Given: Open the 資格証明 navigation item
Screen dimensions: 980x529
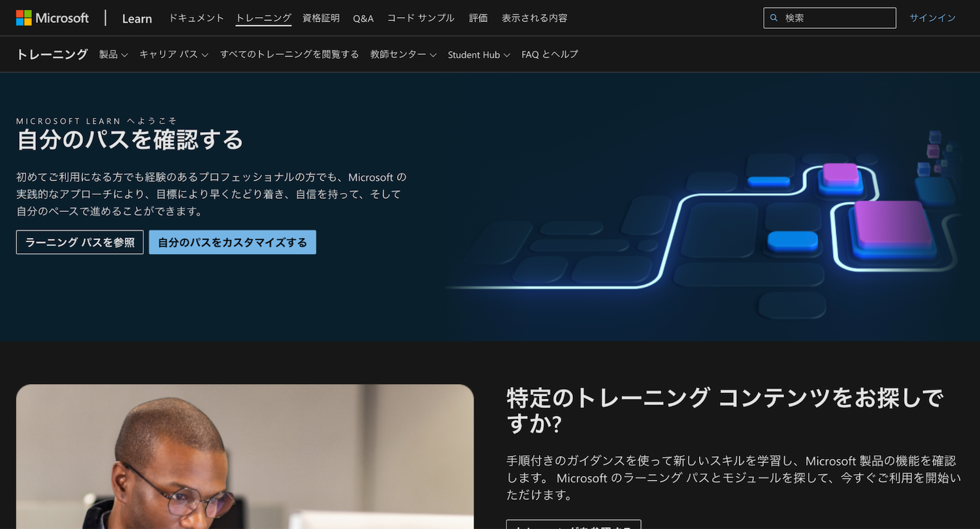Looking at the screenshot, I should click(x=321, y=18).
